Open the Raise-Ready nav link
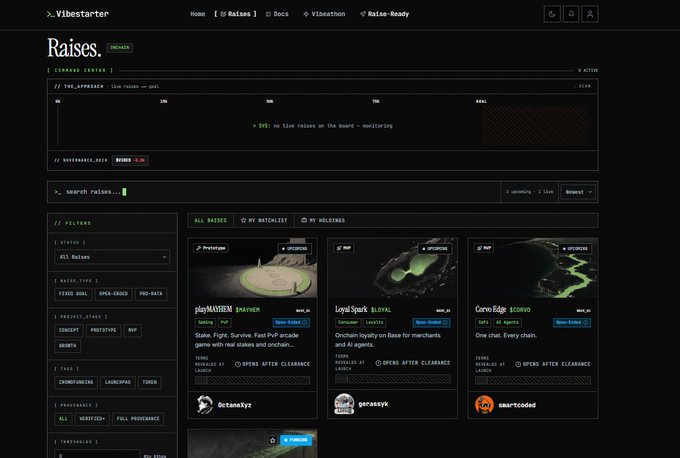Viewport: 680px width, 458px height. 385,14
